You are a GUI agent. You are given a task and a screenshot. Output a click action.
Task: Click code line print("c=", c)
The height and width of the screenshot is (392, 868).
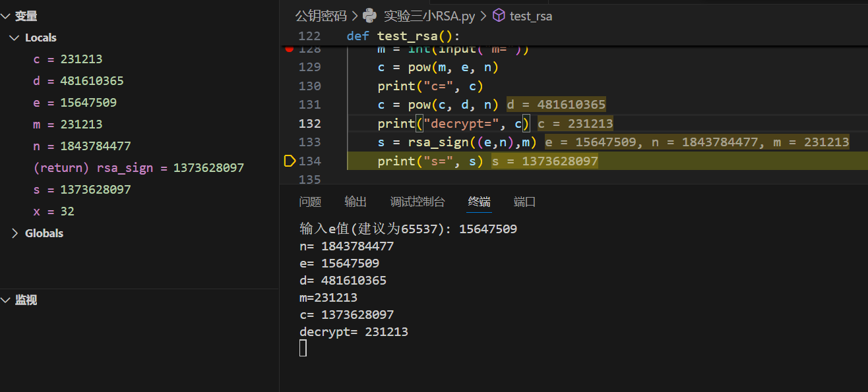click(x=430, y=86)
